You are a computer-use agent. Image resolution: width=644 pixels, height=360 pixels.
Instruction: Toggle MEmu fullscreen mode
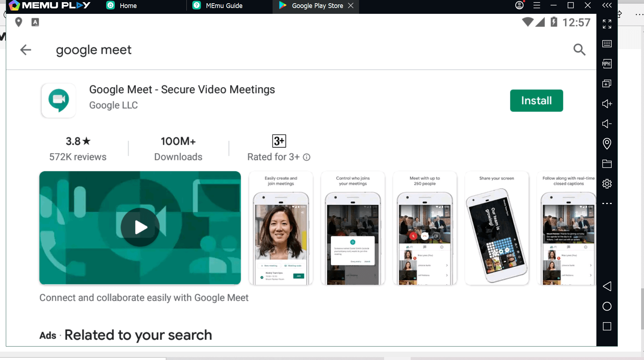pyautogui.click(x=607, y=24)
